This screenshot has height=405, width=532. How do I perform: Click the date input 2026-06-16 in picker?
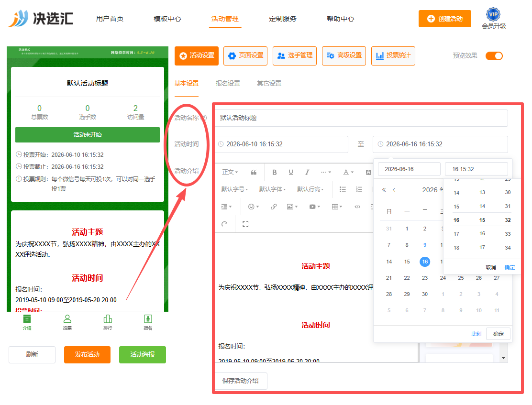click(409, 169)
